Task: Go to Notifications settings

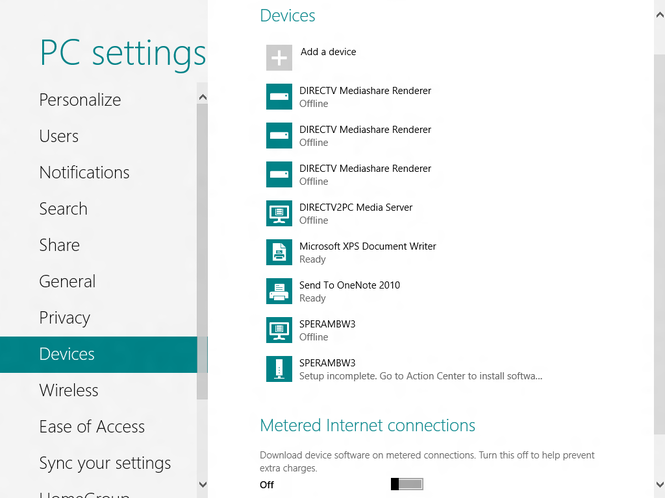Action: pos(84,173)
